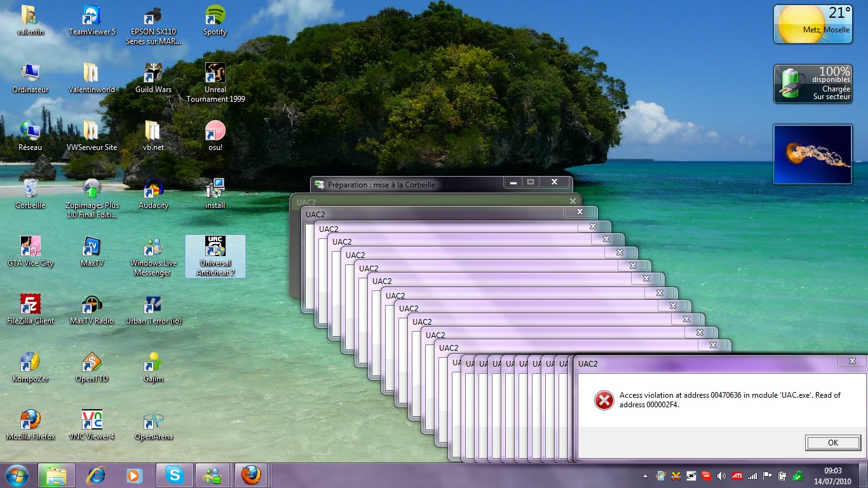Launch osu! from the desktop
Viewport: 868px width, 488px height.
point(215,136)
